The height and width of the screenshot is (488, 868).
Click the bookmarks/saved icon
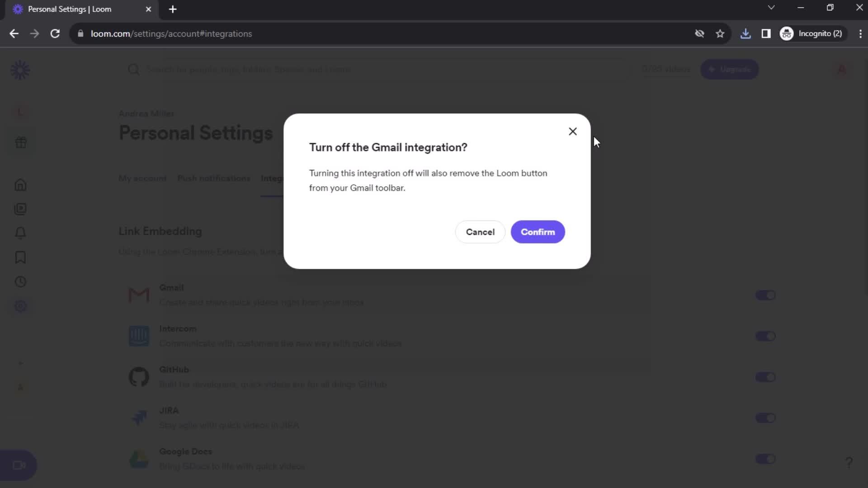[x=20, y=258]
